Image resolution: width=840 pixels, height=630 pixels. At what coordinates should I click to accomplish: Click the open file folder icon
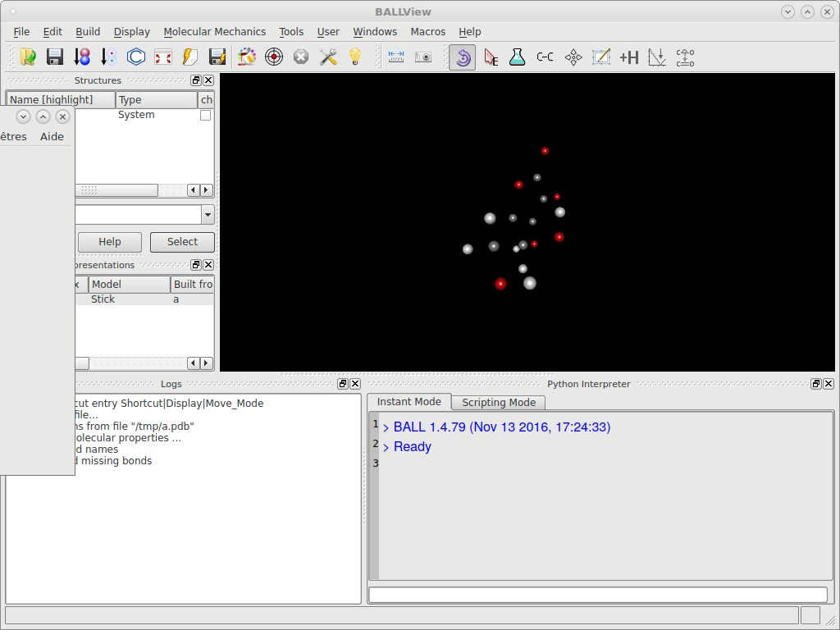tap(28, 57)
